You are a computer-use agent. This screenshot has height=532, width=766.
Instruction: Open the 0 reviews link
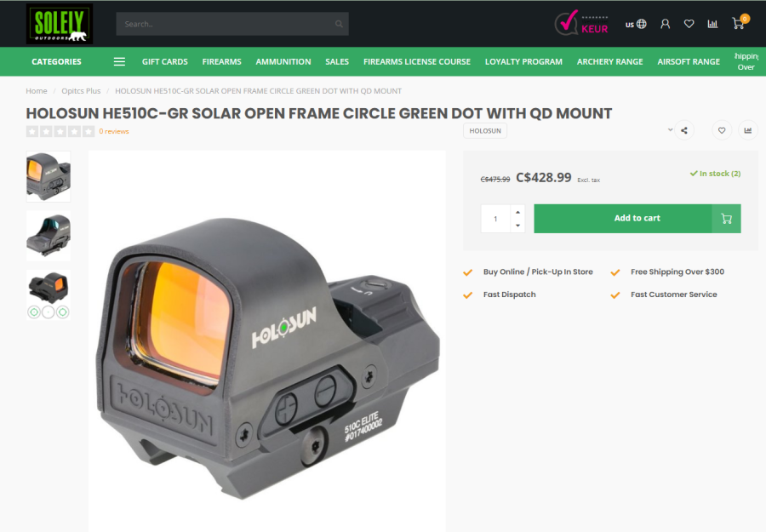point(114,131)
